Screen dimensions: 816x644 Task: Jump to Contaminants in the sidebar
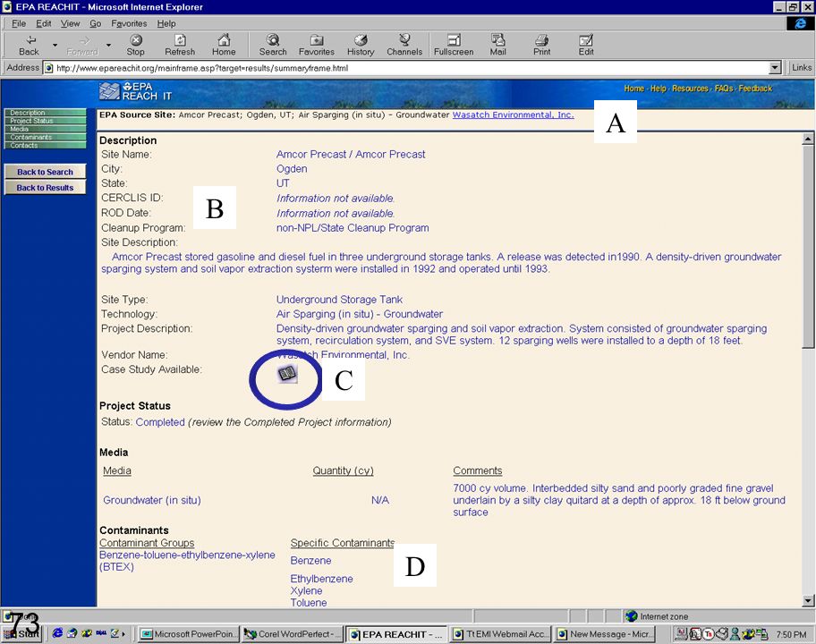coord(46,137)
